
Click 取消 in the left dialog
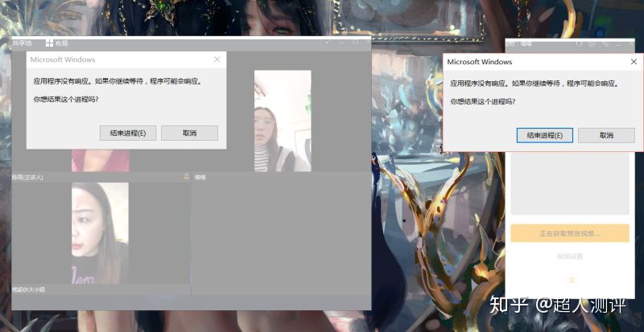[x=189, y=133]
